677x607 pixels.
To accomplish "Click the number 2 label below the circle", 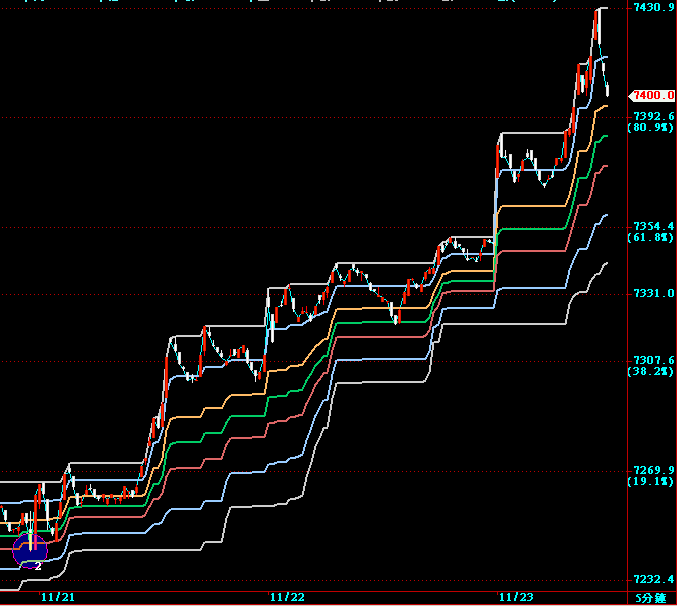I will (37, 566).
